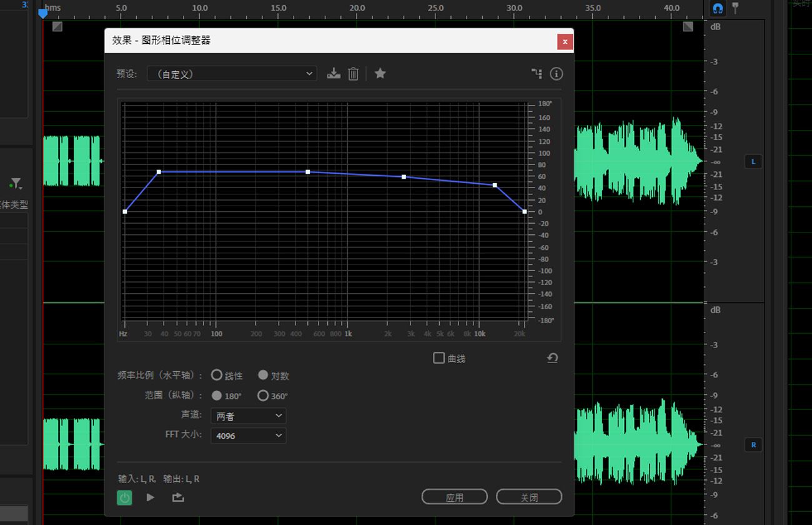
Task: Toggle the snapping magnet icon above the dB scale
Action: 718,8
